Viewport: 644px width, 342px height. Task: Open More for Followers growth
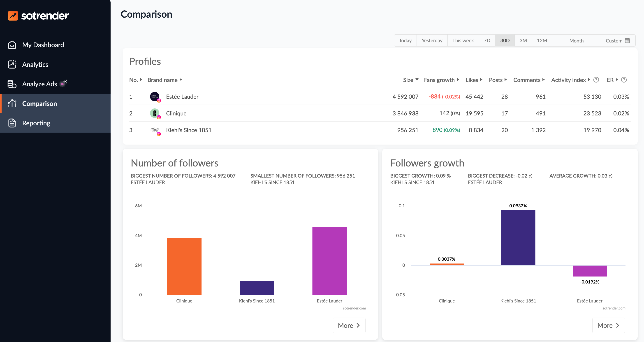pyautogui.click(x=608, y=325)
